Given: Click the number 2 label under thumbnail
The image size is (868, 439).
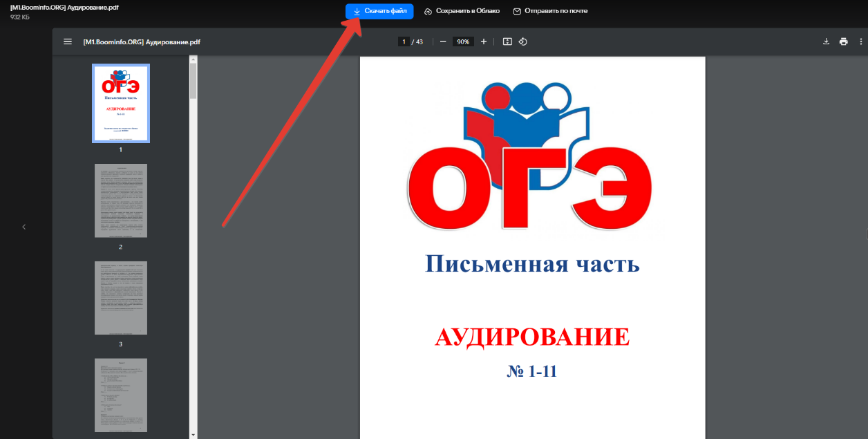Looking at the screenshot, I should coord(120,247).
